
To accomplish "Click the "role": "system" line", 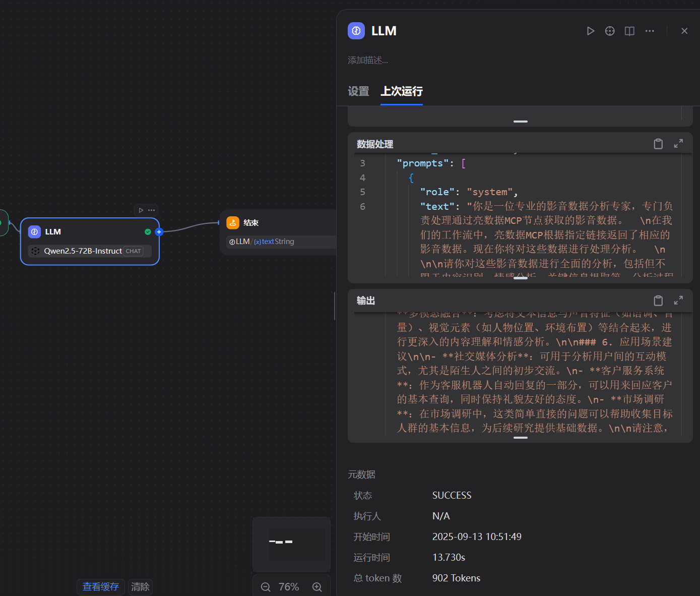I will click(x=469, y=192).
